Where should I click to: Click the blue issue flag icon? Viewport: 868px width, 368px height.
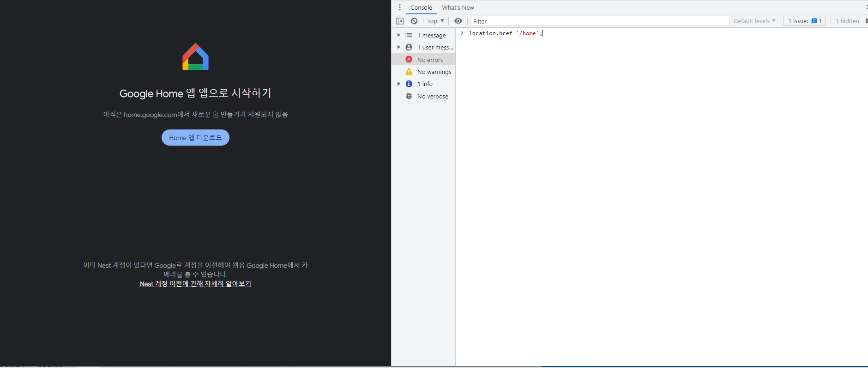point(814,21)
